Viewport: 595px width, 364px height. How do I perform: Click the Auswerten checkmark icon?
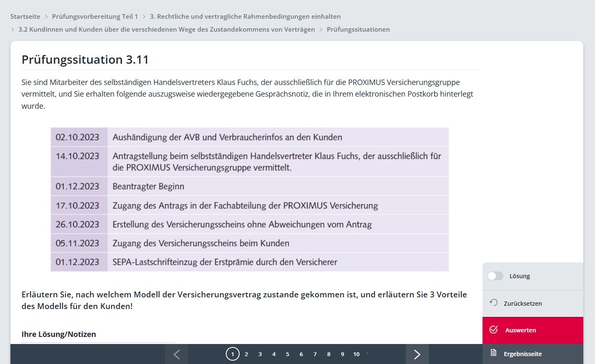[494, 330]
